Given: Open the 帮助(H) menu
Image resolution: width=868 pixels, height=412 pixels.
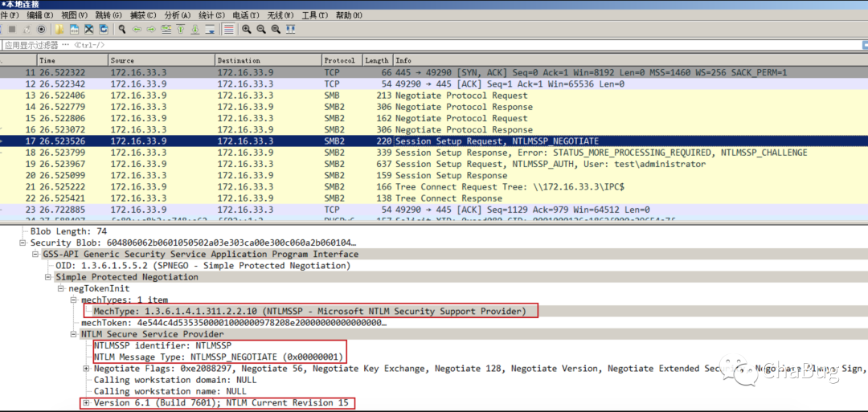Looking at the screenshot, I should tap(350, 15).
